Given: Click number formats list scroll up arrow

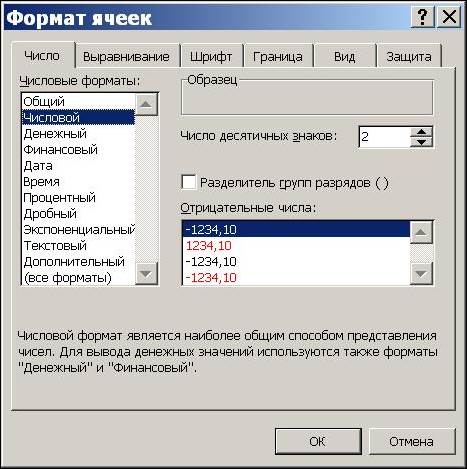Looking at the screenshot, I should click(x=146, y=105).
